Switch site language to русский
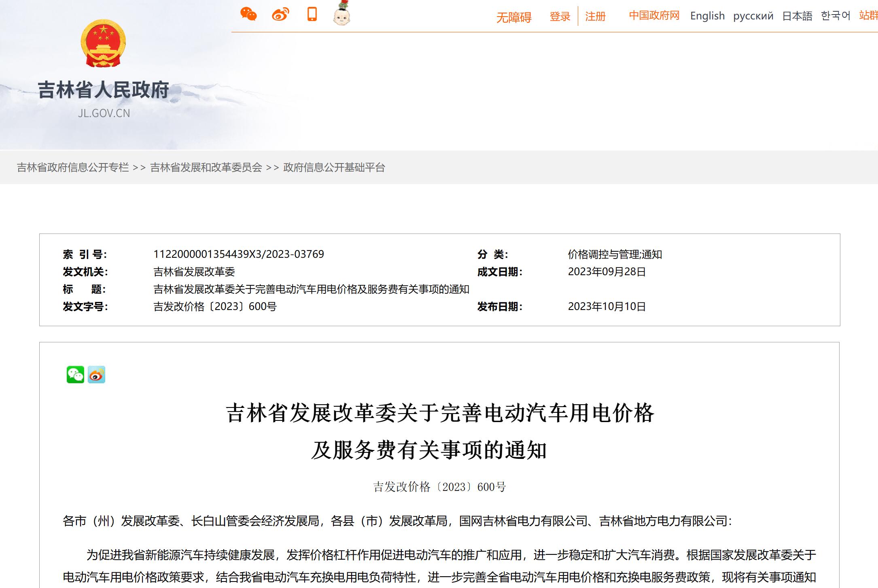Viewport: 878px width, 588px height. 753,16
